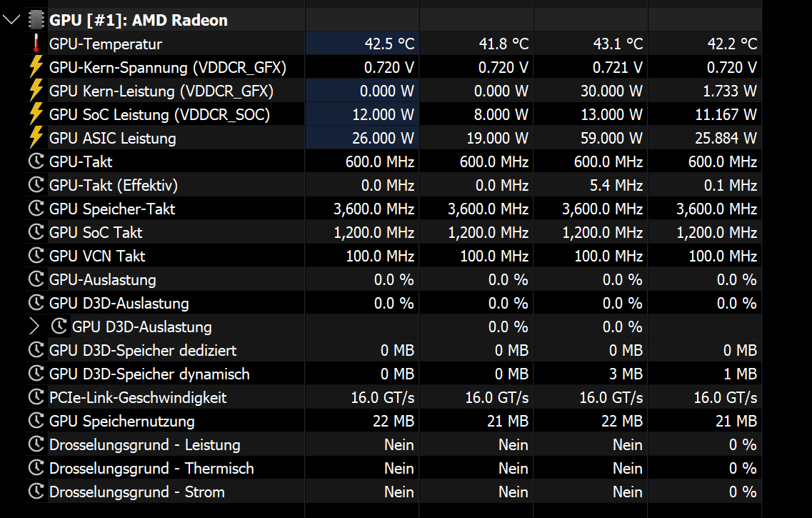Viewport: 812px width, 518px height.
Task: Click the clock icon of GPU-Takt row
Action: tap(36, 161)
